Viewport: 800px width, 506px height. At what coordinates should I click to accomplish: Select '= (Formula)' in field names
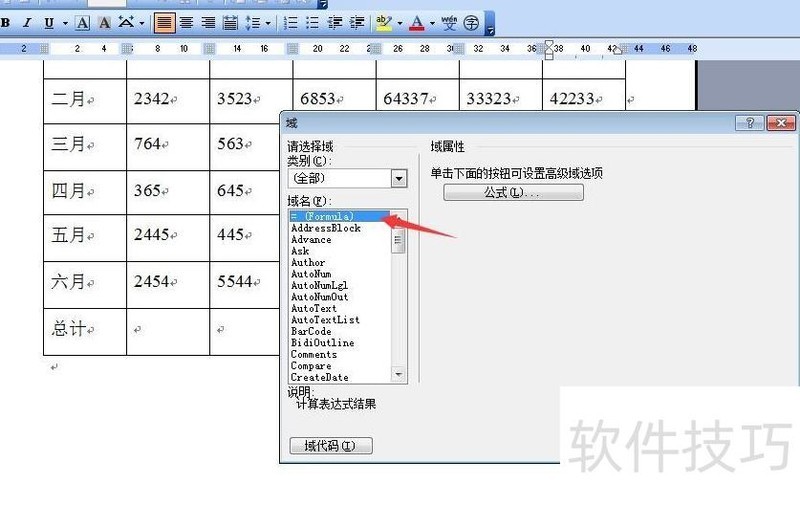339,216
